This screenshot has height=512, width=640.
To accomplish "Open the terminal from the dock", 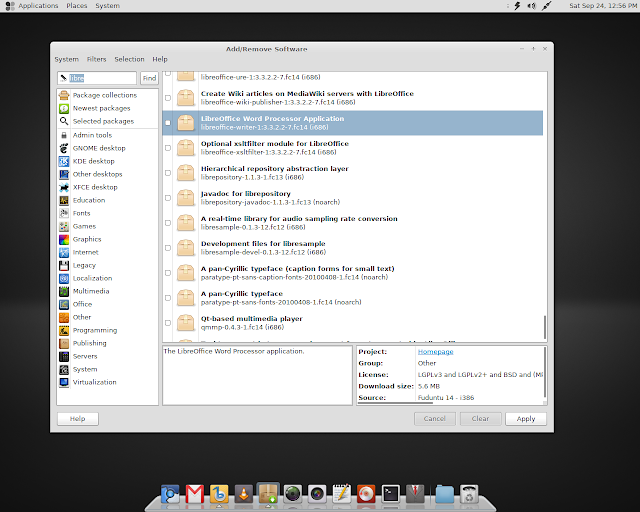I will (391, 494).
